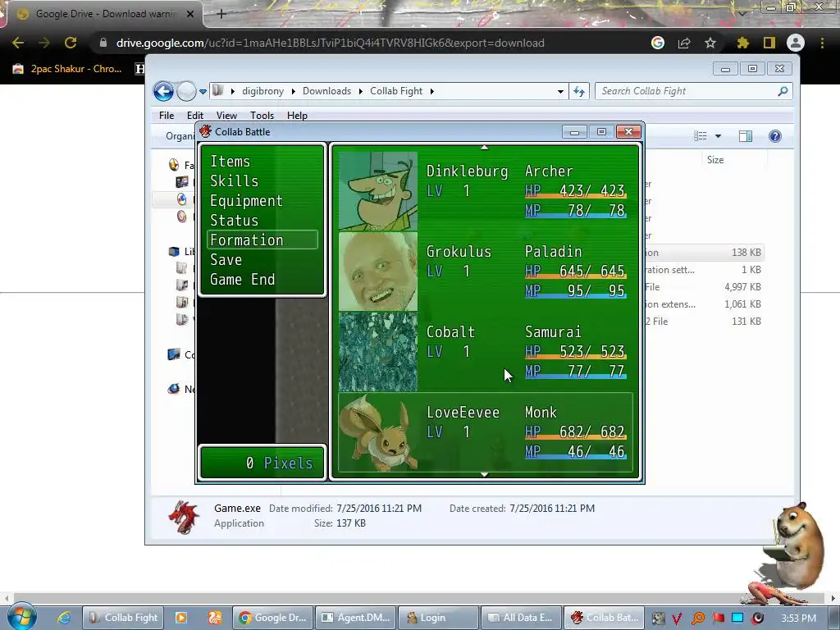Toggle the Explorer preview pane

pos(745,136)
